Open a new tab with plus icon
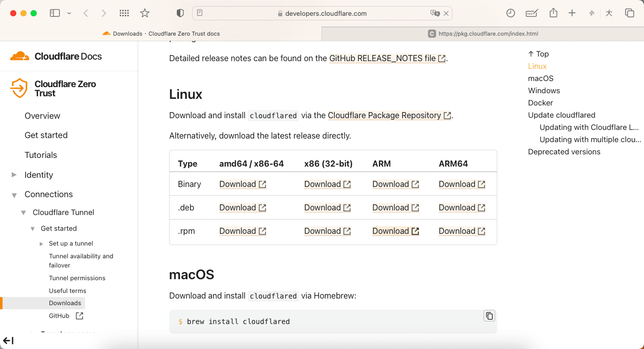The width and height of the screenshot is (644, 349). (572, 13)
